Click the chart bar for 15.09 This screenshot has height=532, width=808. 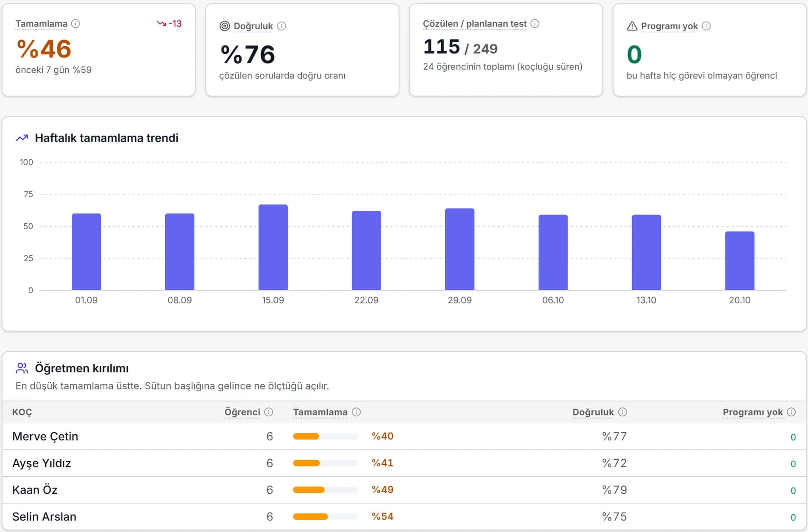click(273, 247)
